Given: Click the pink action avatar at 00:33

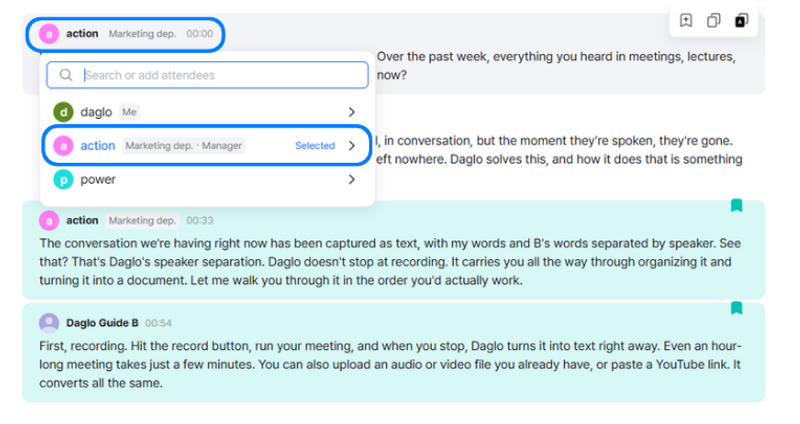Looking at the screenshot, I should [49, 220].
